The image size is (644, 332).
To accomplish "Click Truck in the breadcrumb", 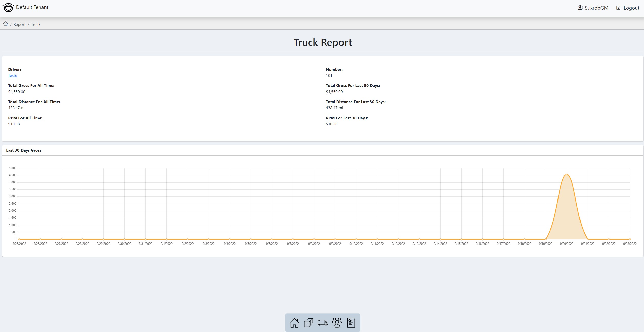I will [x=36, y=25].
